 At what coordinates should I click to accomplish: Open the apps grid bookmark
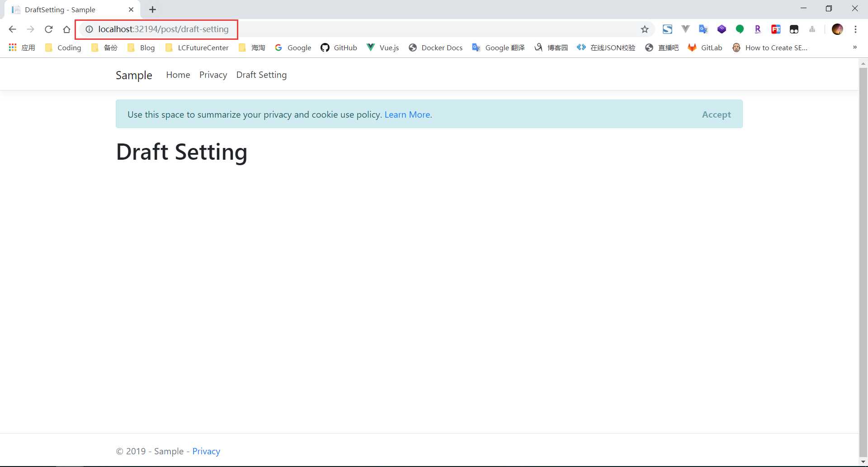point(22,48)
